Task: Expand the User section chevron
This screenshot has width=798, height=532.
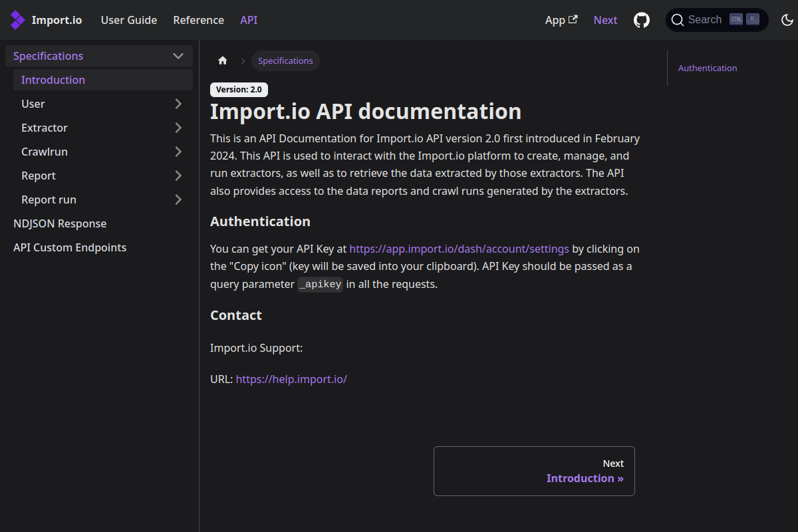Action: (178, 104)
